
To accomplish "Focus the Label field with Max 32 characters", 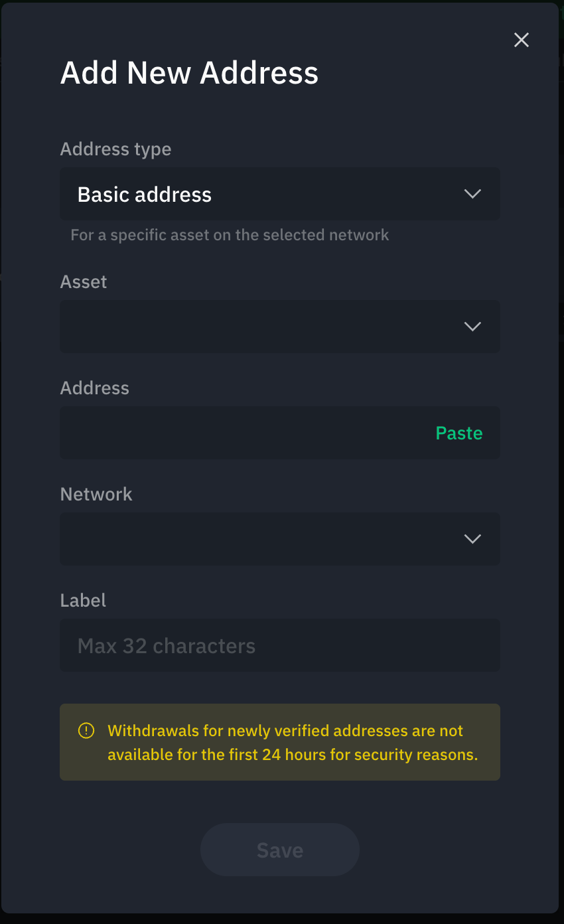I will click(x=280, y=645).
